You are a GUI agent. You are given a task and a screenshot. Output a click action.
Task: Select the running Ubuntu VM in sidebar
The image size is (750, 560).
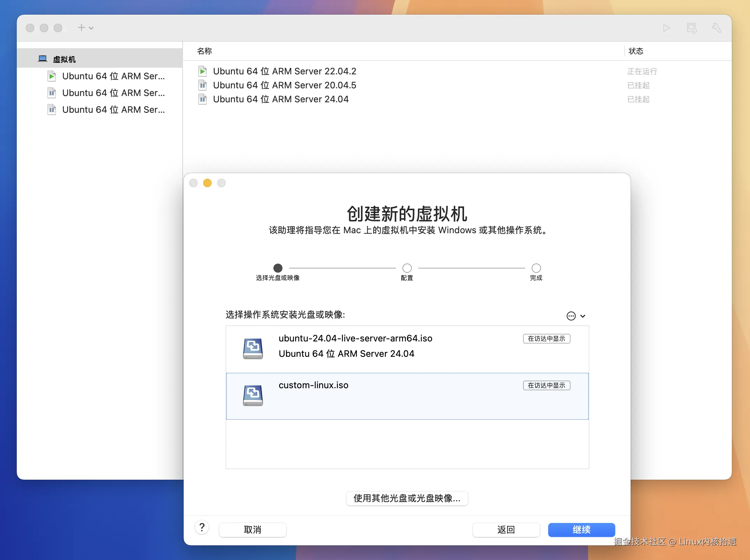(x=113, y=76)
